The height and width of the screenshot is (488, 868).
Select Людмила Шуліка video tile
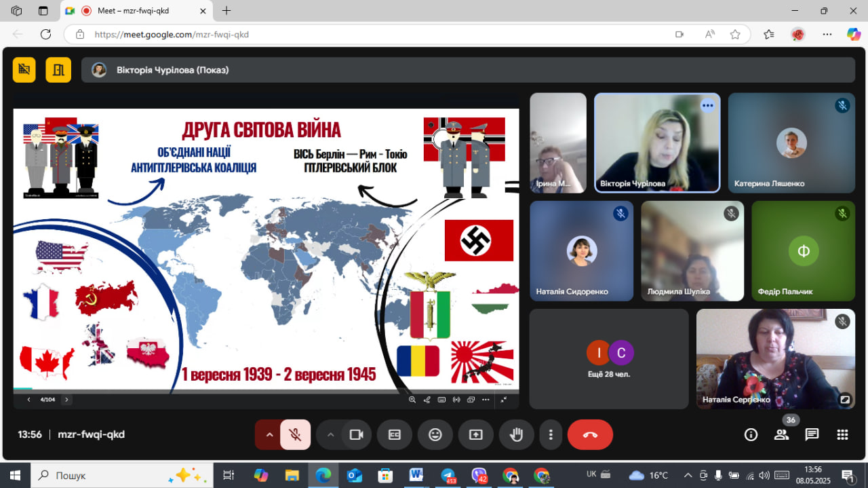click(692, 251)
